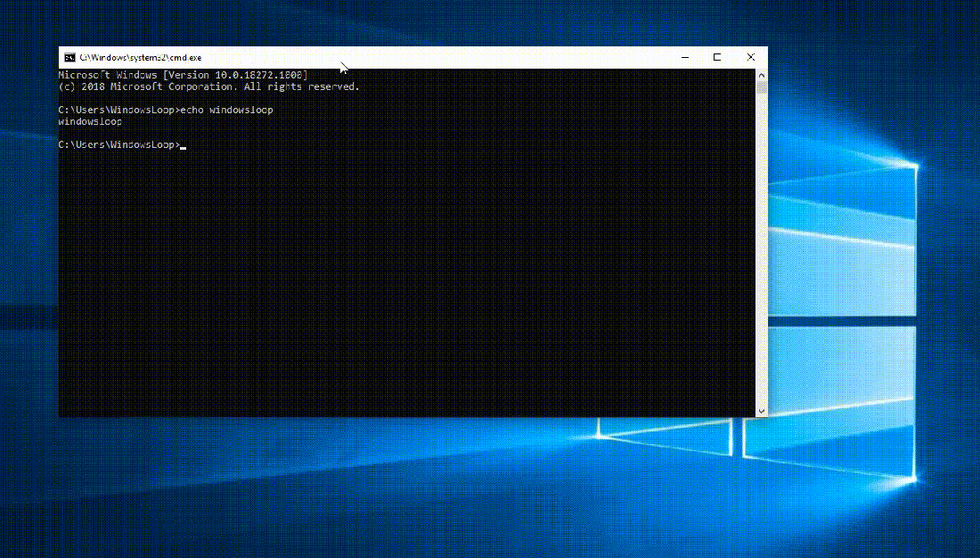Minimize the Command Prompt window
The width and height of the screenshot is (980, 558).
pos(685,57)
